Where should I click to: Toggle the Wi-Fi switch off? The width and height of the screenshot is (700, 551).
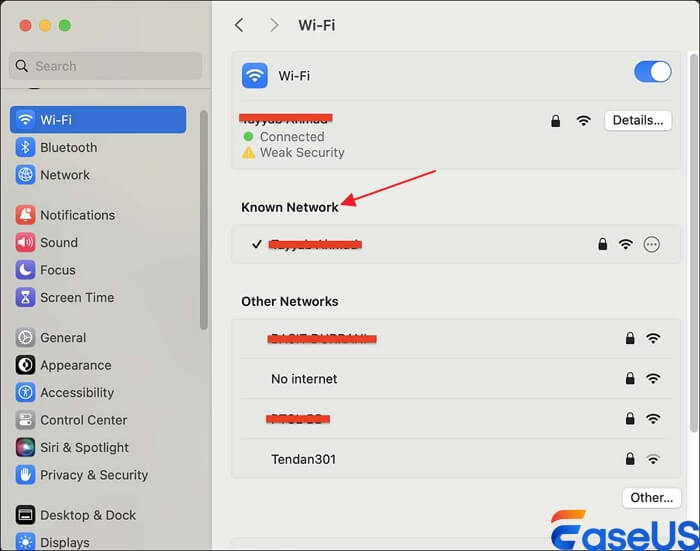[652, 72]
